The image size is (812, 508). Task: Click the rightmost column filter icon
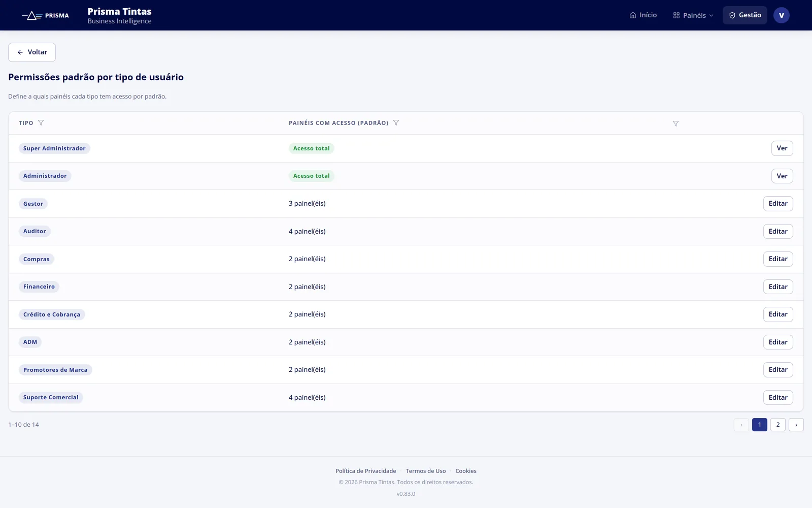click(675, 123)
